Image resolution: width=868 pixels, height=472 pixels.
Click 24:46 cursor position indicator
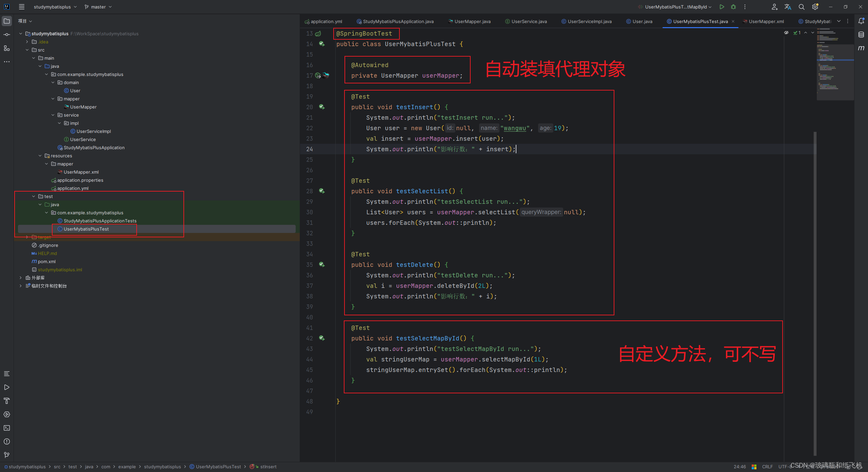coord(739,467)
